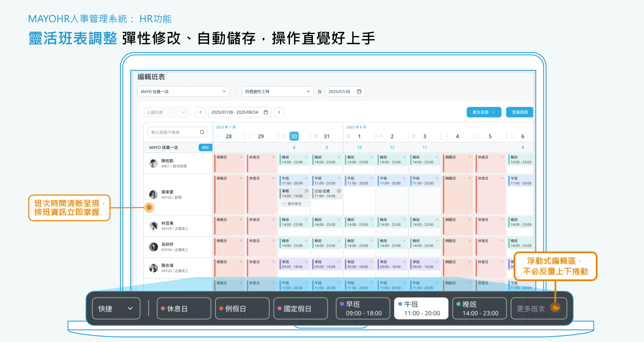This screenshot has height=342, width=644.
Task: Click the checkmark icon on the 公出/出差 card
Action: coord(339,191)
